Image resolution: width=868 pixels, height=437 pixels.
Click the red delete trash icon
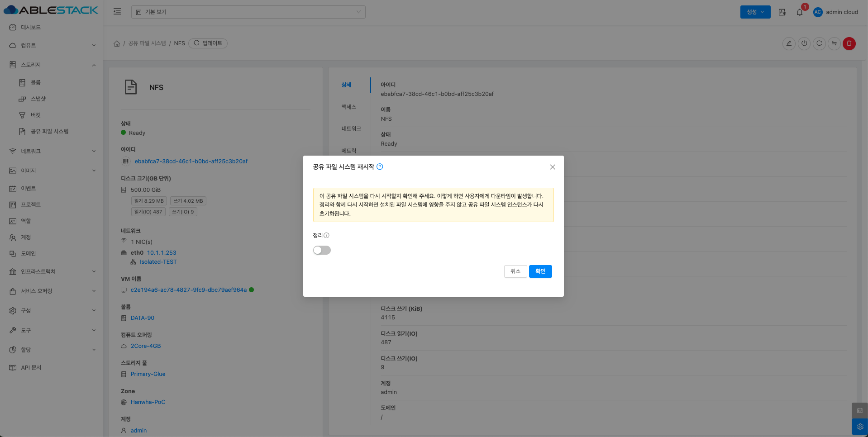pyautogui.click(x=849, y=43)
